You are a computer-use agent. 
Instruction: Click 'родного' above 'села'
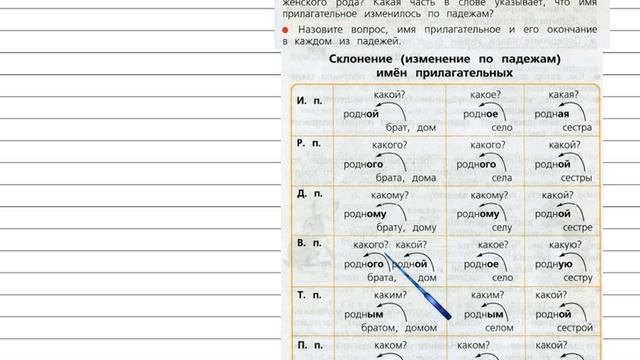(476, 164)
